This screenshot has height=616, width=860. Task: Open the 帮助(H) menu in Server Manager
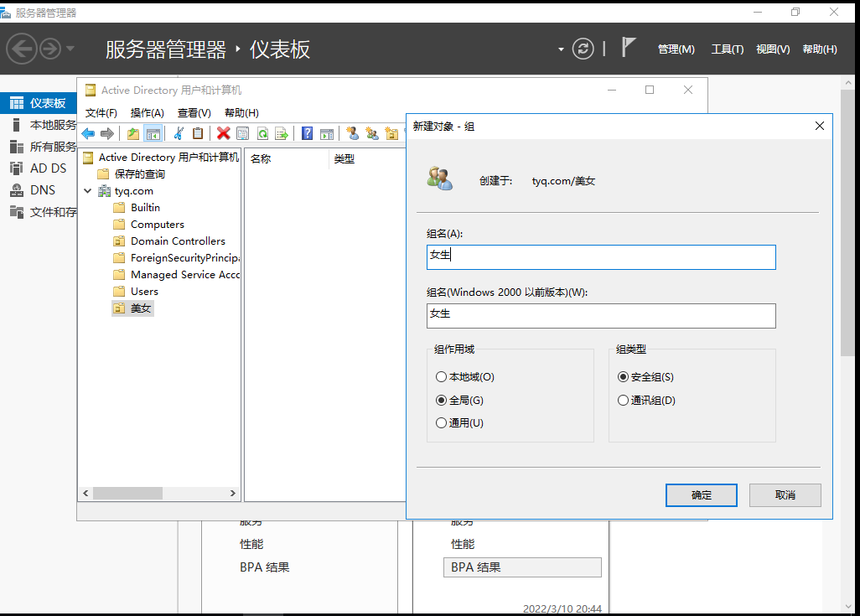pyautogui.click(x=820, y=49)
